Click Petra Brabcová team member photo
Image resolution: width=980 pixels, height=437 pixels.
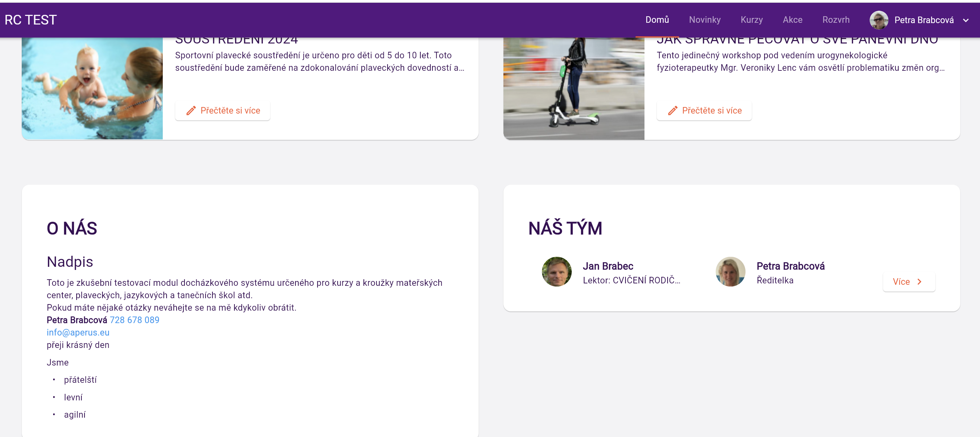[730, 272]
